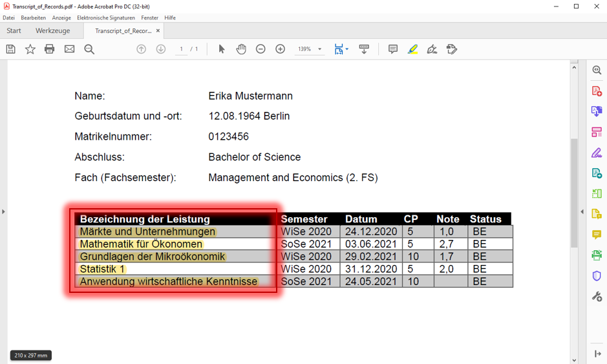Screen dimensions: 607x364
Task: Open the Elektronische Signaturen menu
Action: (x=106, y=18)
